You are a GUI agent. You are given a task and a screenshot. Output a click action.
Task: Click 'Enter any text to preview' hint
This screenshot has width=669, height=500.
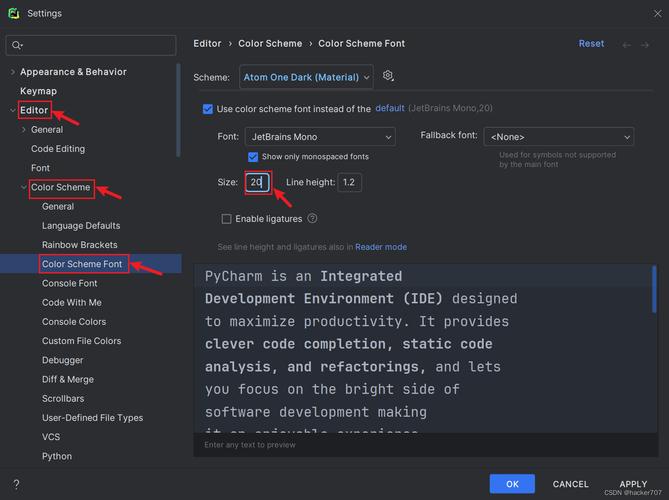[x=250, y=445]
